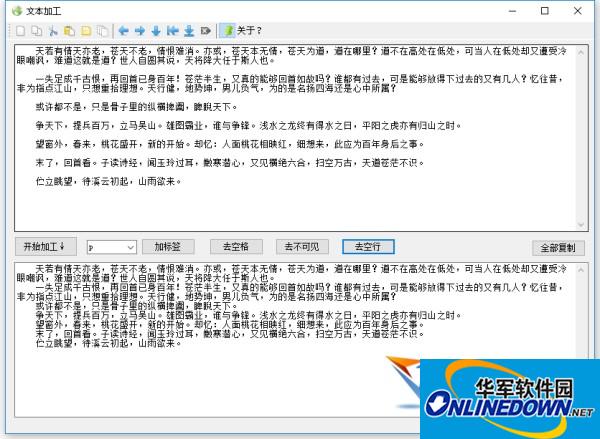Click the lower text pane scrollbar up arrow

tap(581, 270)
